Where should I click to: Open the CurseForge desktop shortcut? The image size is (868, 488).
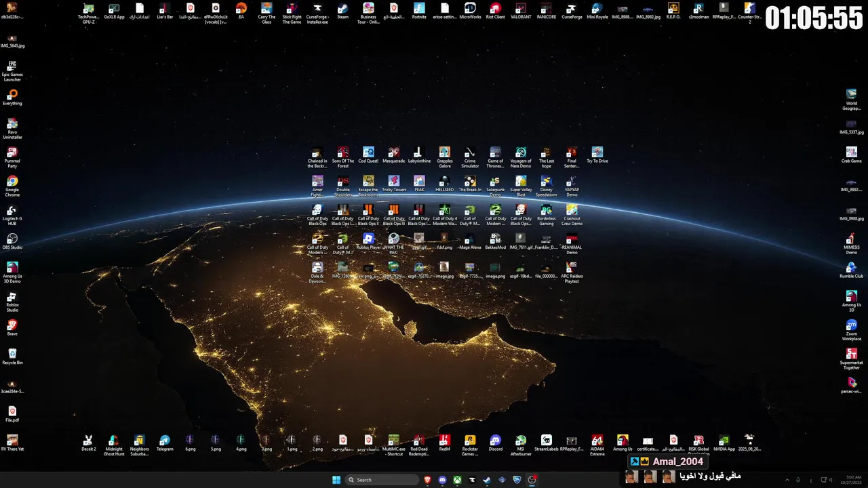tap(572, 11)
